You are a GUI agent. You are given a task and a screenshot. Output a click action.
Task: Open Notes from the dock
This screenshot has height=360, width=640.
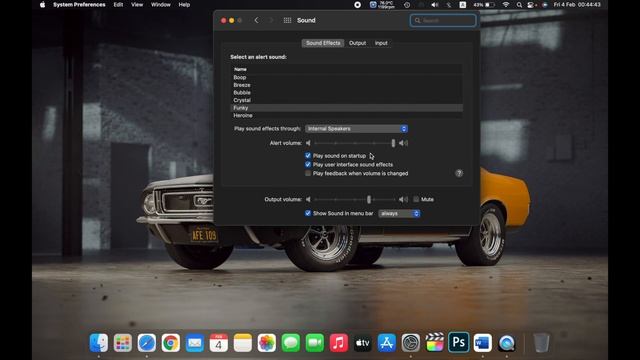pyautogui.click(x=243, y=343)
